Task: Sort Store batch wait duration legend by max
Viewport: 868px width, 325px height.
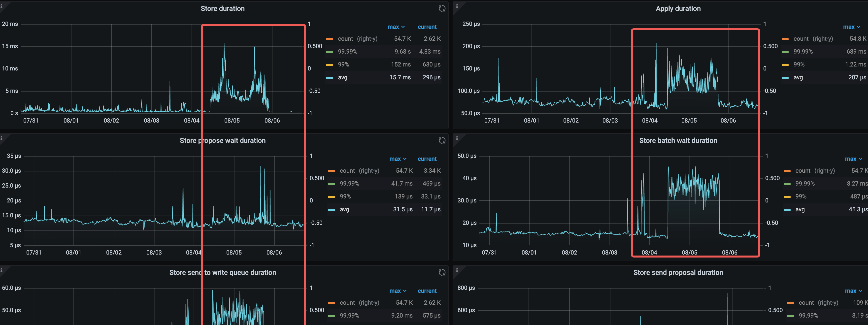Action: (x=854, y=159)
